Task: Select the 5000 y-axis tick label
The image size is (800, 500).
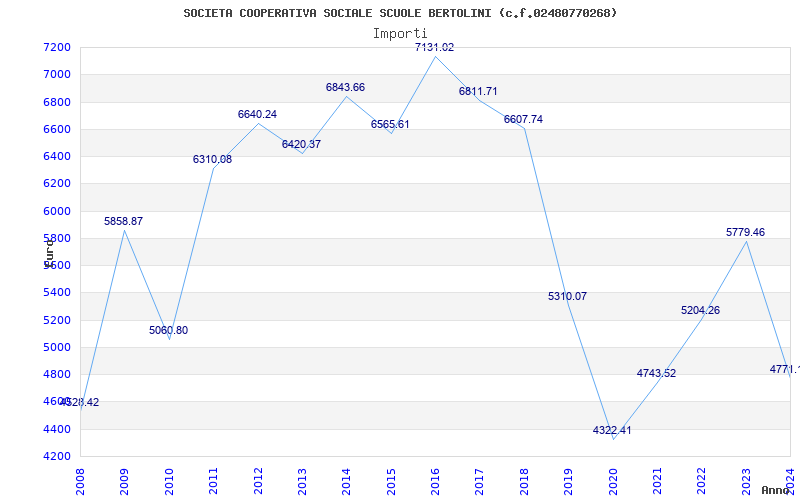Action: coord(57,347)
